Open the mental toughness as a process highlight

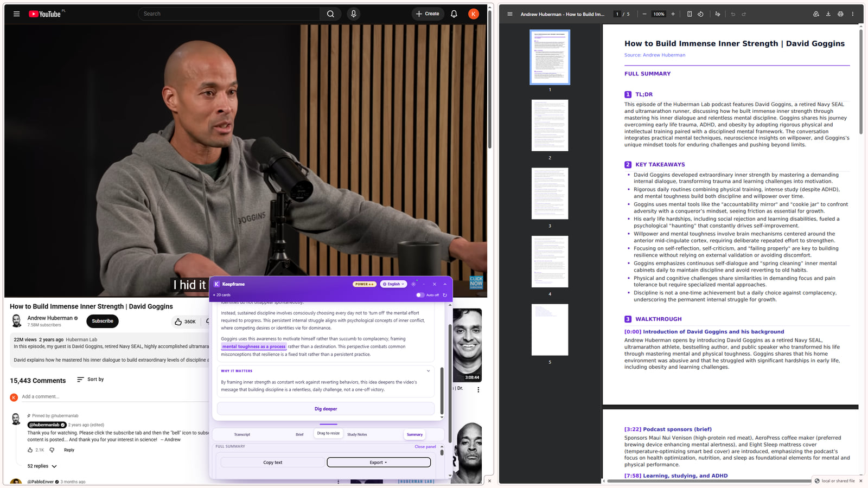254,346
